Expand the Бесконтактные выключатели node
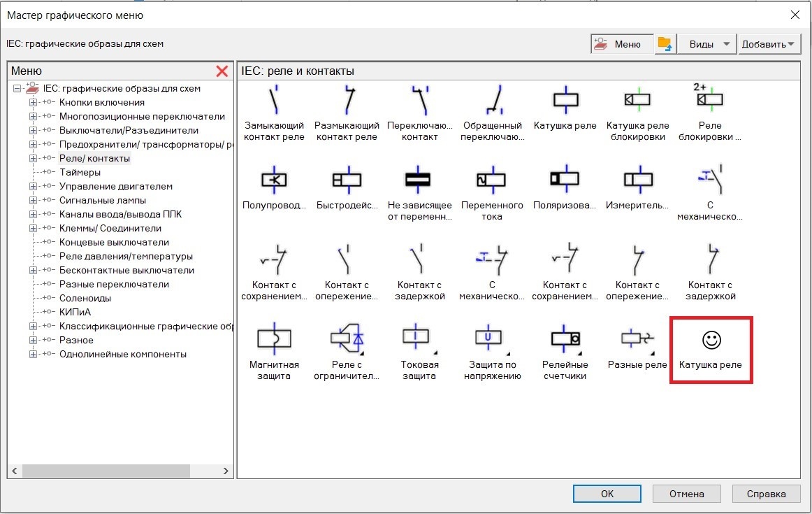 (x=33, y=271)
